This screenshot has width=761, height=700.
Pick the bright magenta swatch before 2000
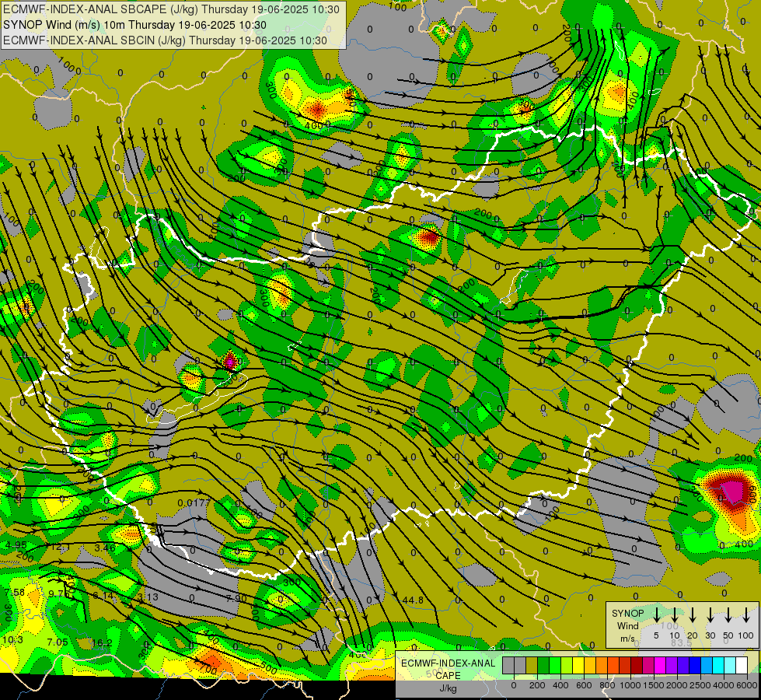point(661,665)
